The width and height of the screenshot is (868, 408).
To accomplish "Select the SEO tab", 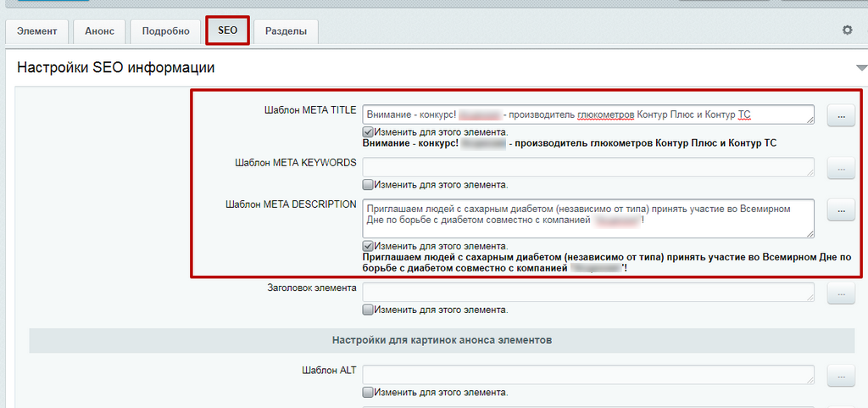I will (x=227, y=31).
